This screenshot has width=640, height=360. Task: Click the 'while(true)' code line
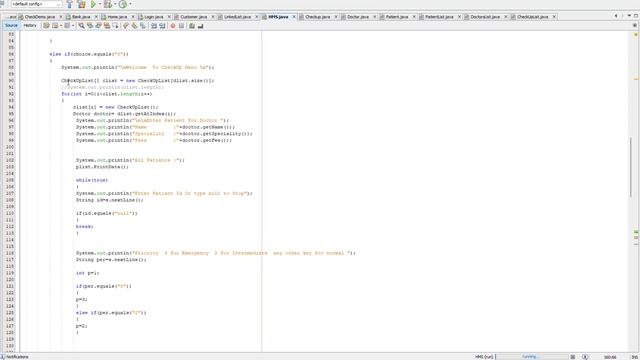[92, 180]
